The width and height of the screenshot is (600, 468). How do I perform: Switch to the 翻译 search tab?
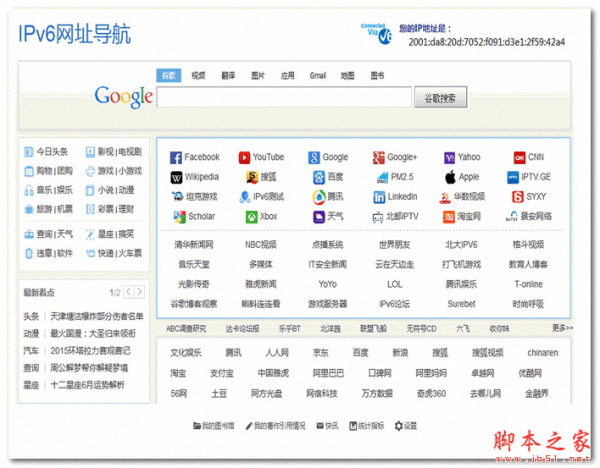click(x=228, y=76)
